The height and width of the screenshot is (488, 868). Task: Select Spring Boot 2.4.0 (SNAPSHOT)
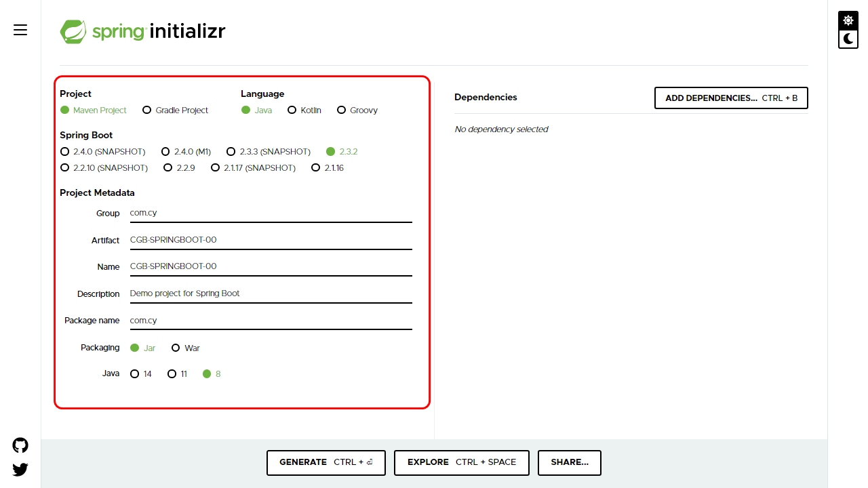tap(103, 151)
